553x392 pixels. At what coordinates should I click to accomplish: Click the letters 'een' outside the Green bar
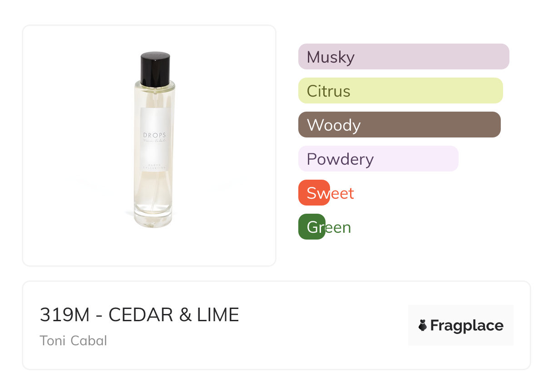coord(339,227)
